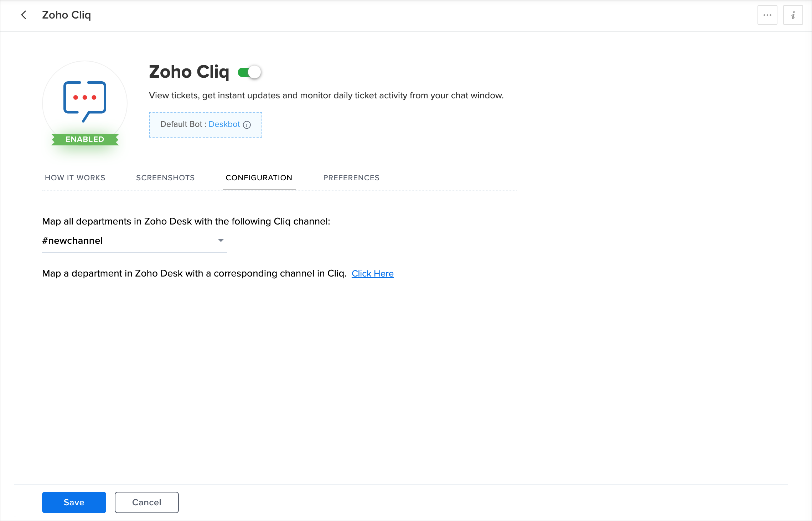Open the How It Works tab
The width and height of the screenshot is (812, 521).
pos(74,177)
